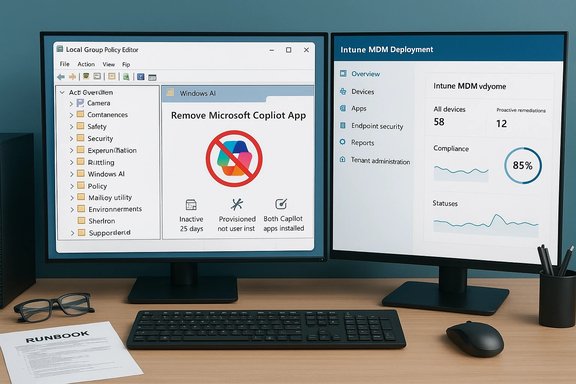
Task: Click the Proactive remediations count 12
Action: pyautogui.click(x=501, y=123)
